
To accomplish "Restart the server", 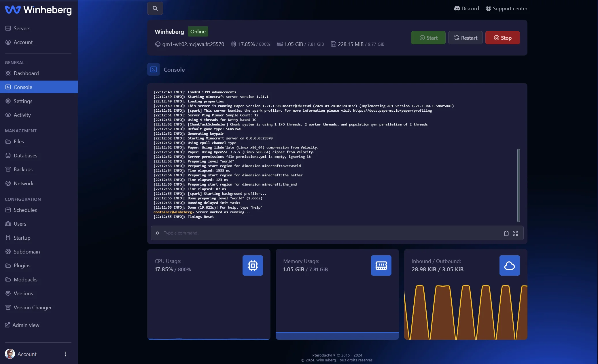I will pyautogui.click(x=465, y=38).
